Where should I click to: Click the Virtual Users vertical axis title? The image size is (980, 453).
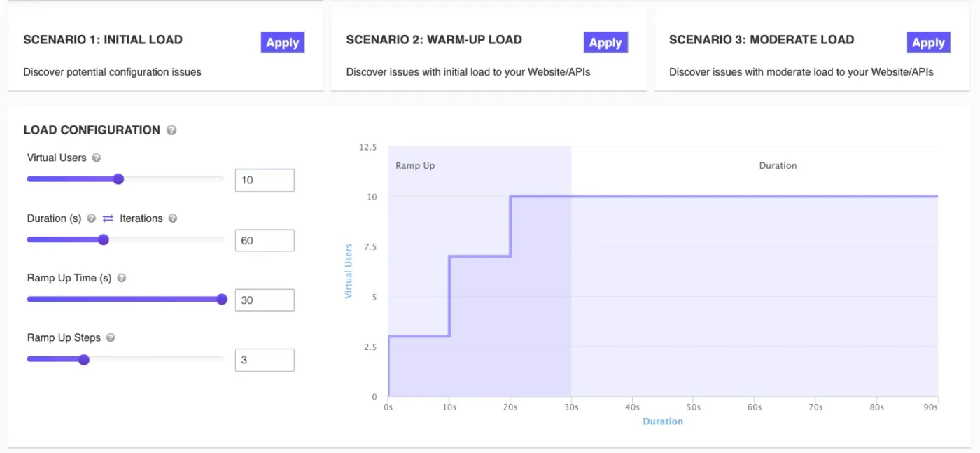point(349,271)
